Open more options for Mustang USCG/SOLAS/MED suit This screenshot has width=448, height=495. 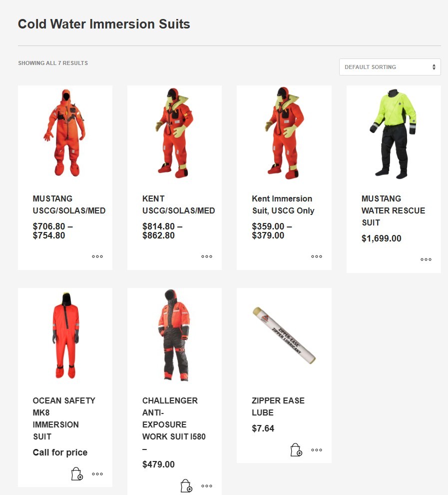click(97, 256)
